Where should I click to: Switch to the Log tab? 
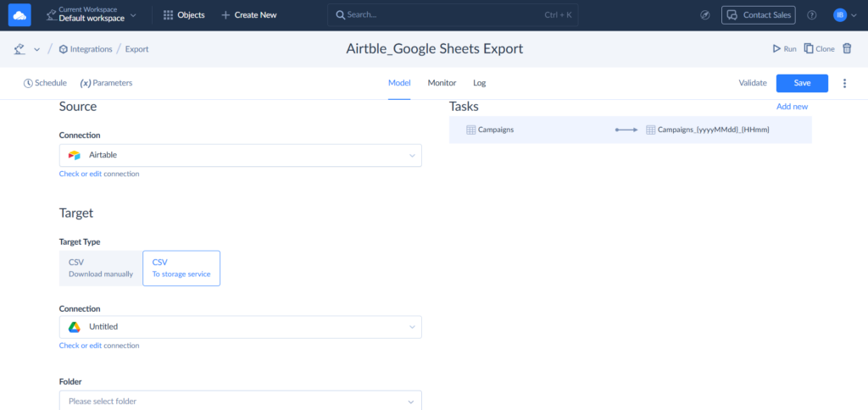pyautogui.click(x=480, y=83)
